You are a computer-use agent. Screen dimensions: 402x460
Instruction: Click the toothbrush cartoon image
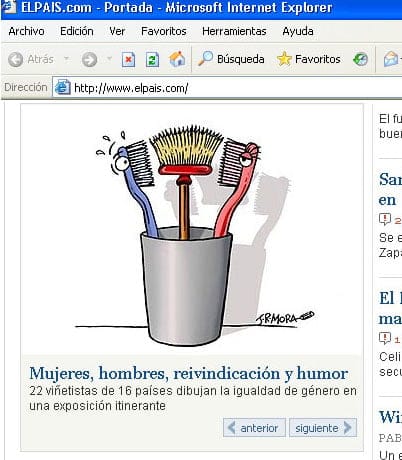(192, 230)
